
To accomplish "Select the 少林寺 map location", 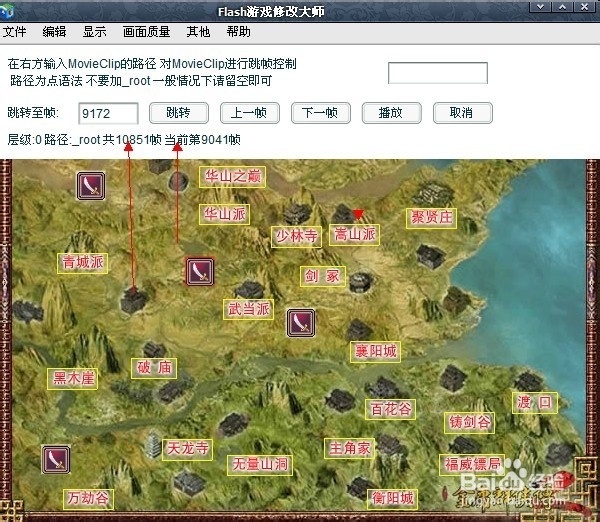I will click(297, 237).
